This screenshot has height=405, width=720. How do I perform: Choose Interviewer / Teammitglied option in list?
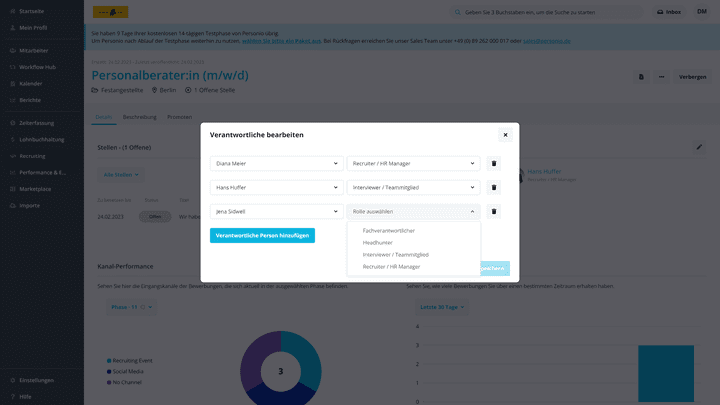[395, 254]
